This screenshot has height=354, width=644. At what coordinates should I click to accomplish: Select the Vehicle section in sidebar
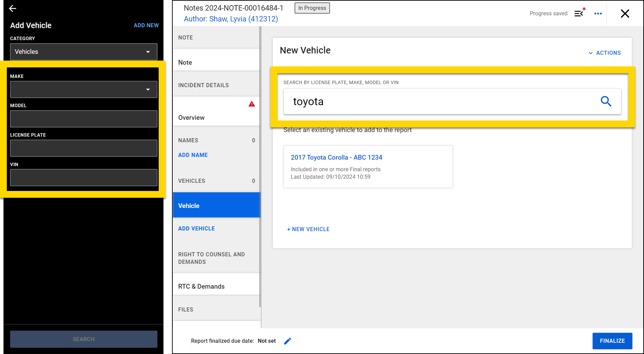[x=216, y=206]
